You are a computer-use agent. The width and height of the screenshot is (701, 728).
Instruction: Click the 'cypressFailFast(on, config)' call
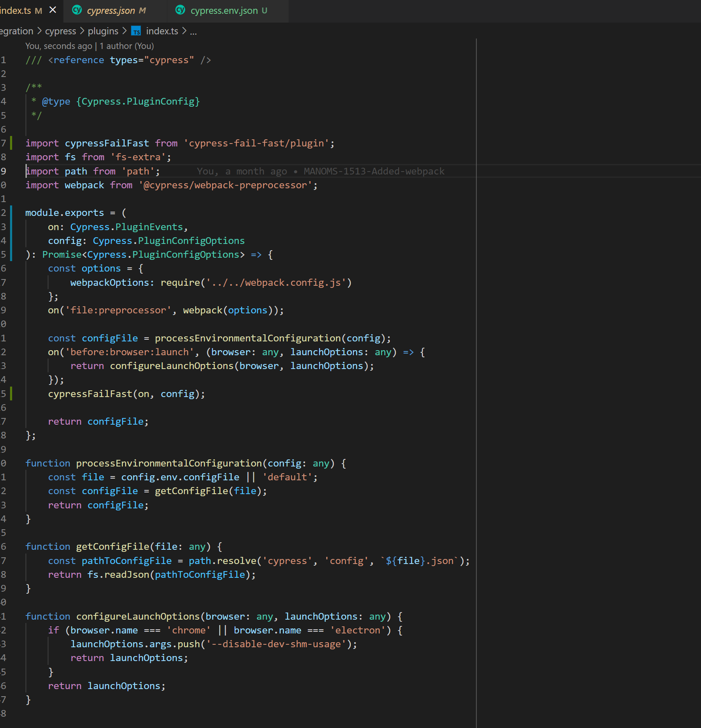click(x=124, y=394)
